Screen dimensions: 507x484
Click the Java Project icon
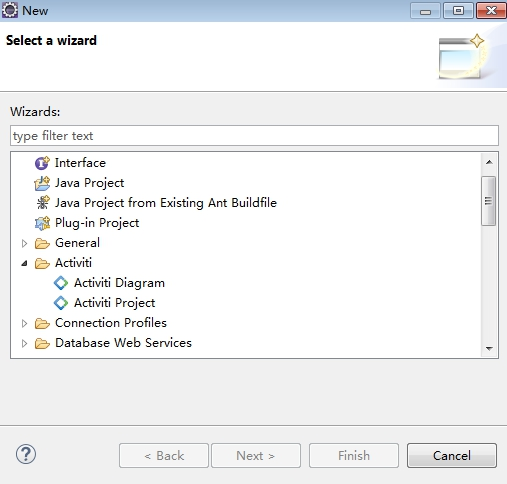[x=42, y=183]
